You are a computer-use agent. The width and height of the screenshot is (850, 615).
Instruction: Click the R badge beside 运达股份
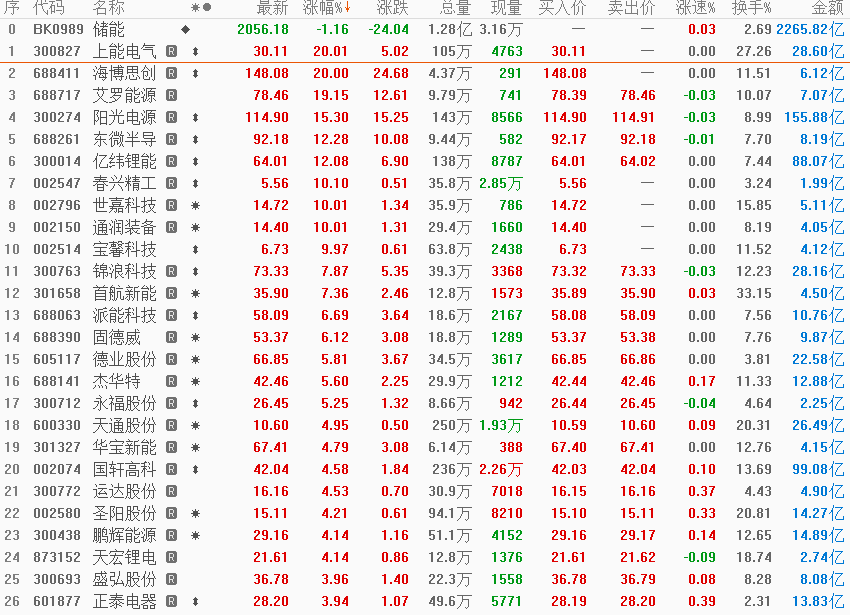pyautogui.click(x=172, y=491)
